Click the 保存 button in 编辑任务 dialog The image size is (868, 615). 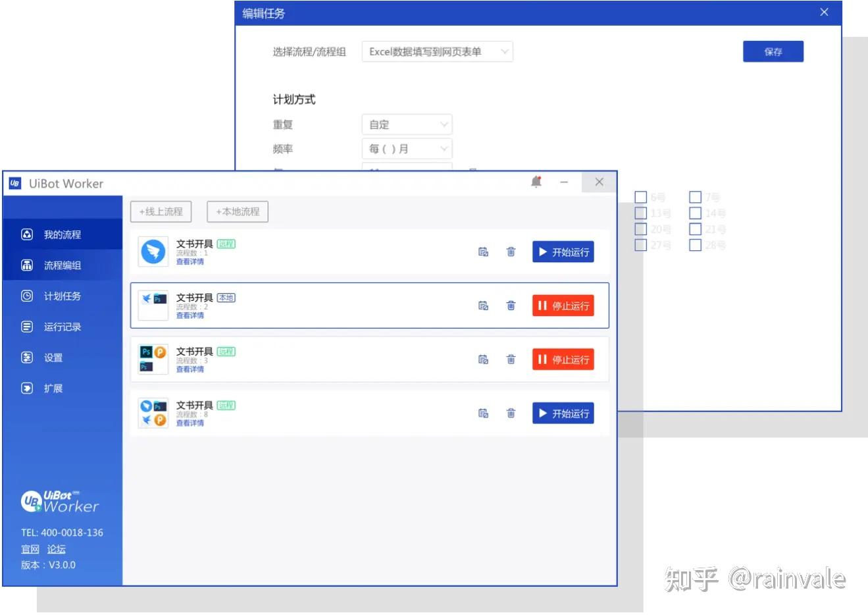pyautogui.click(x=773, y=51)
